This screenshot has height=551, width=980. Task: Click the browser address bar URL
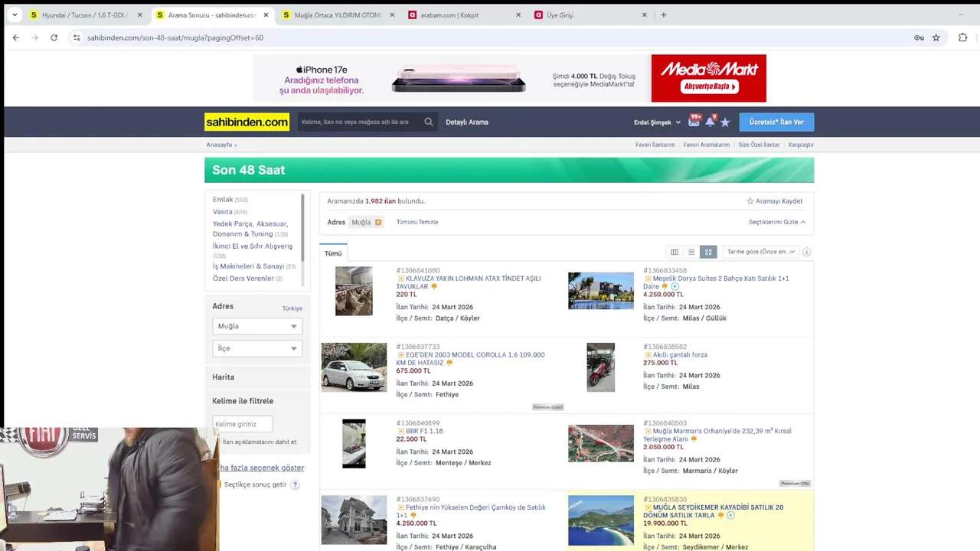coord(175,37)
